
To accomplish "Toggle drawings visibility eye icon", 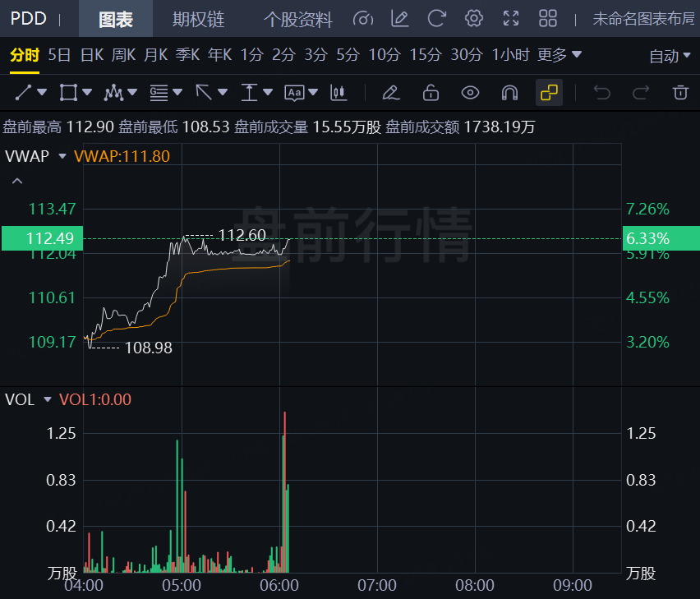I will point(470,92).
